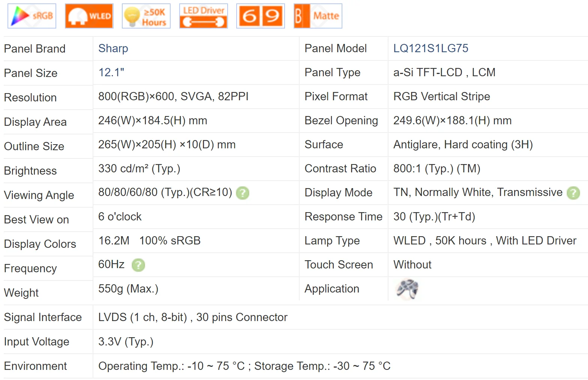588x380 pixels.
Task: Click the 3.3V input voltage value
Action: pyautogui.click(x=126, y=342)
